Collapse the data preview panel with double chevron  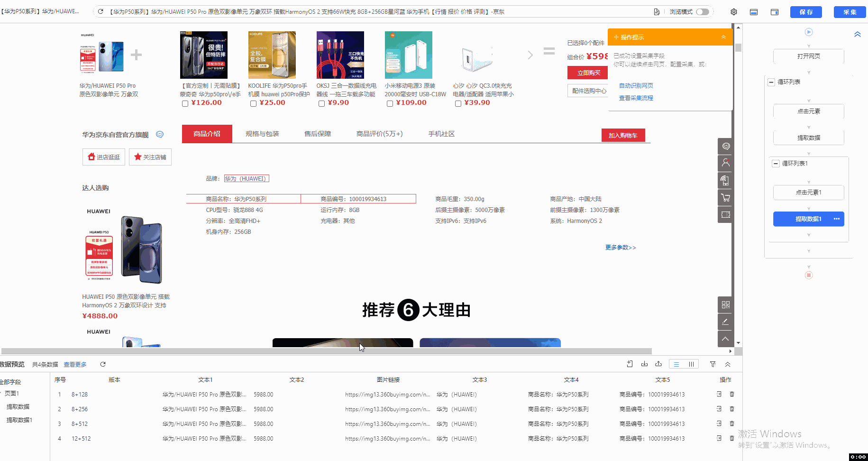coord(728,364)
